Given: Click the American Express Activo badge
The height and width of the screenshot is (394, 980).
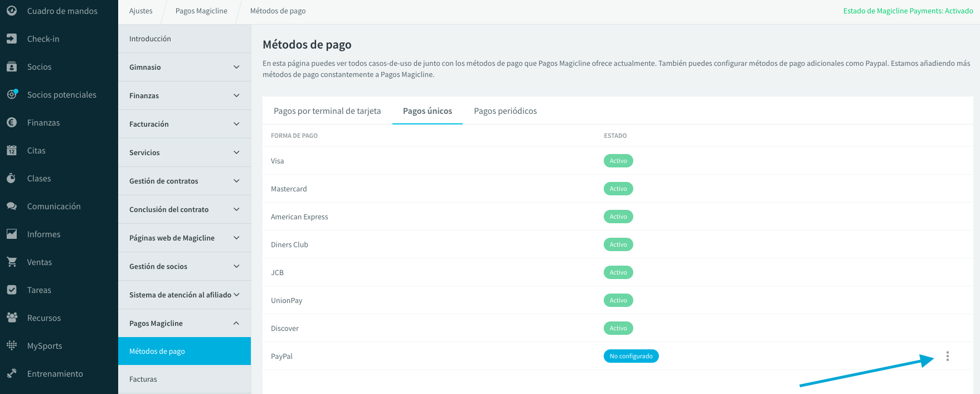Looking at the screenshot, I should [618, 217].
